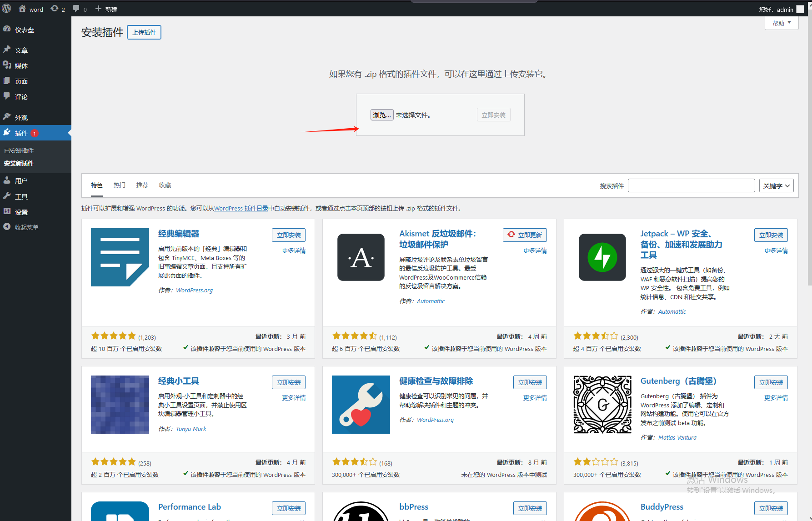Install the bbPress plugin

pos(530,508)
